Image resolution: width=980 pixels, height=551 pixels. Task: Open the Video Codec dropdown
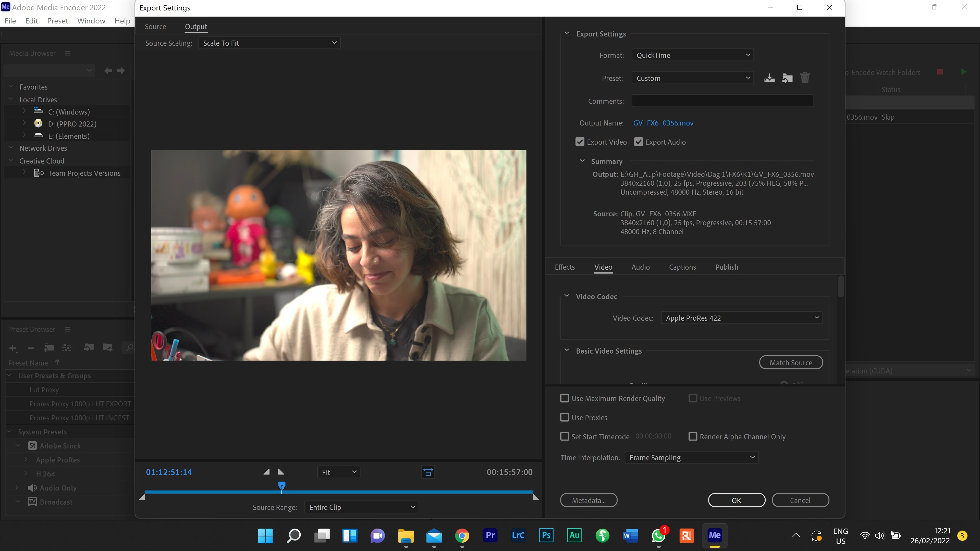click(x=741, y=318)
